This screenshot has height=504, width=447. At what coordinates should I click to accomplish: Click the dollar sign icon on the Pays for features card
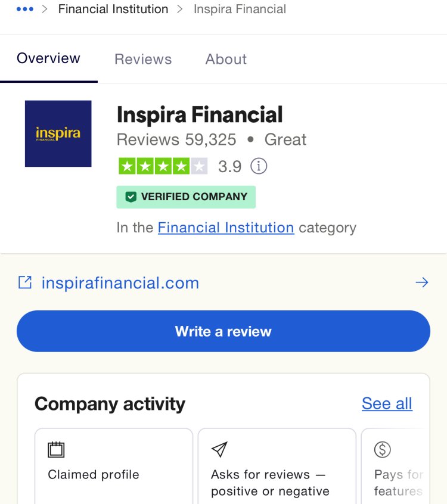[383, 449]
